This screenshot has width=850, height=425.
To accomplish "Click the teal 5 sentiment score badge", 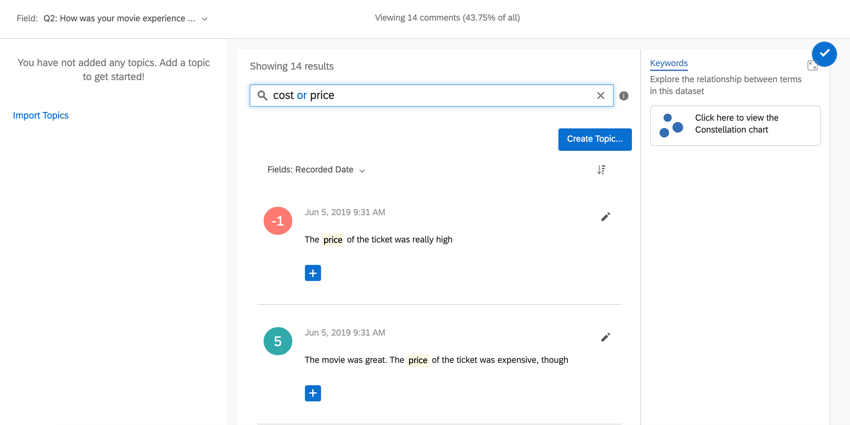I will [278, 341].
